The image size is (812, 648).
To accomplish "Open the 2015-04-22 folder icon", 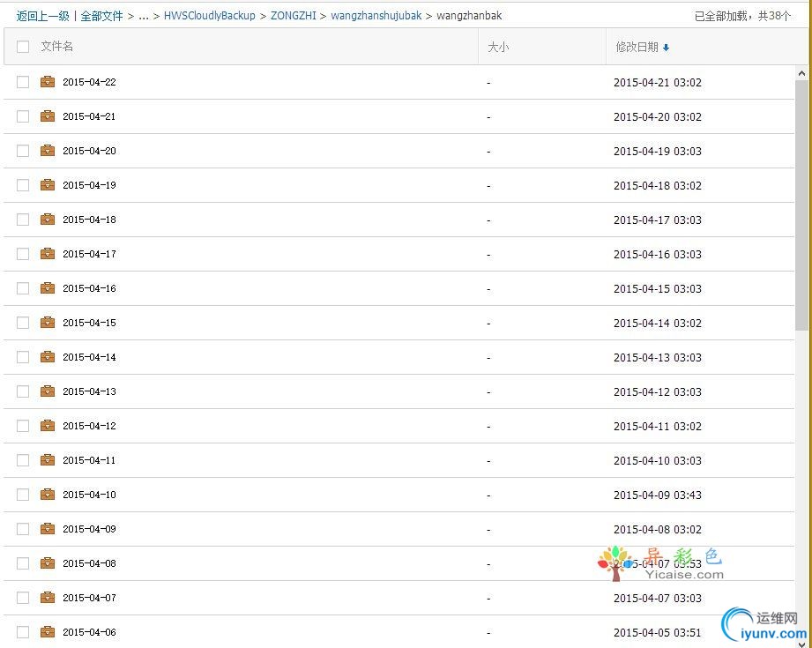I will click(x=48, y=82).
